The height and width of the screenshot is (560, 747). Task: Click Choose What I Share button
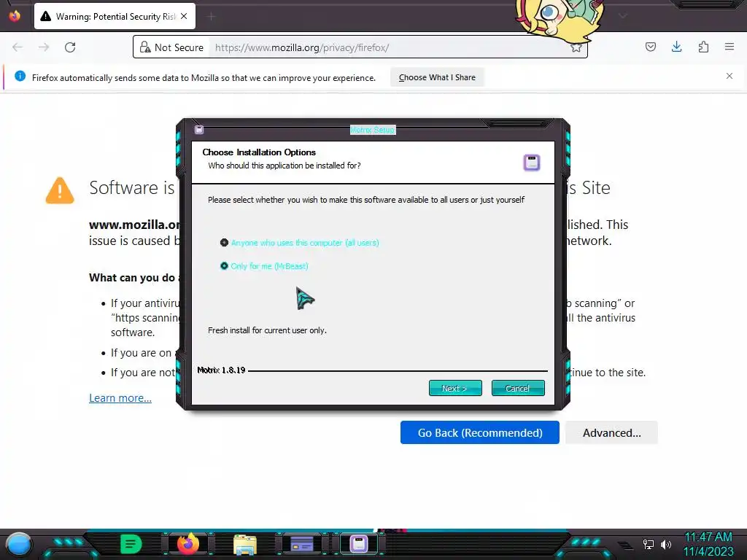point(437,77)
